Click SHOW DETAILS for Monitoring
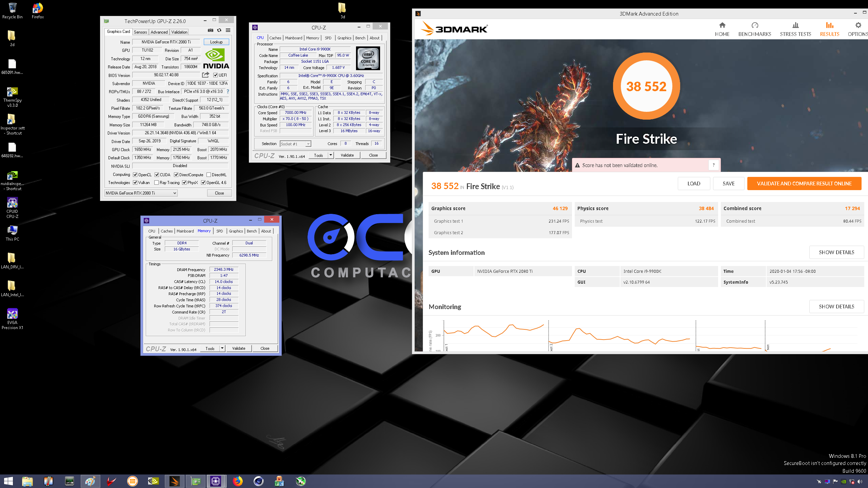Image resolution: width=868 pixels, height=488 pixels. pyautogui.click(x=836, y=307)
